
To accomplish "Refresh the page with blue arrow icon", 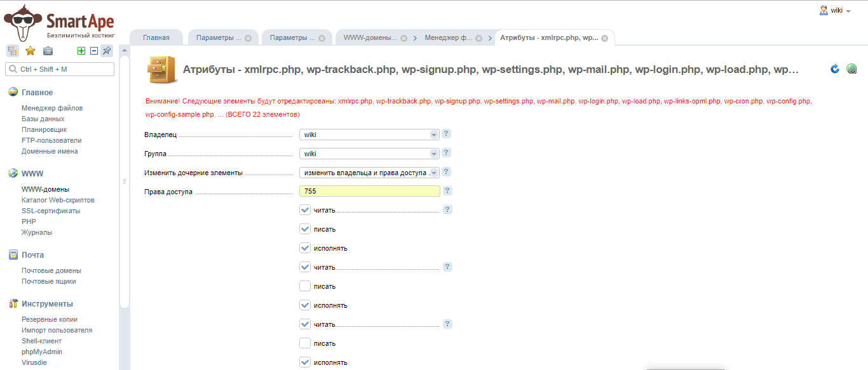I will (835, 69).
